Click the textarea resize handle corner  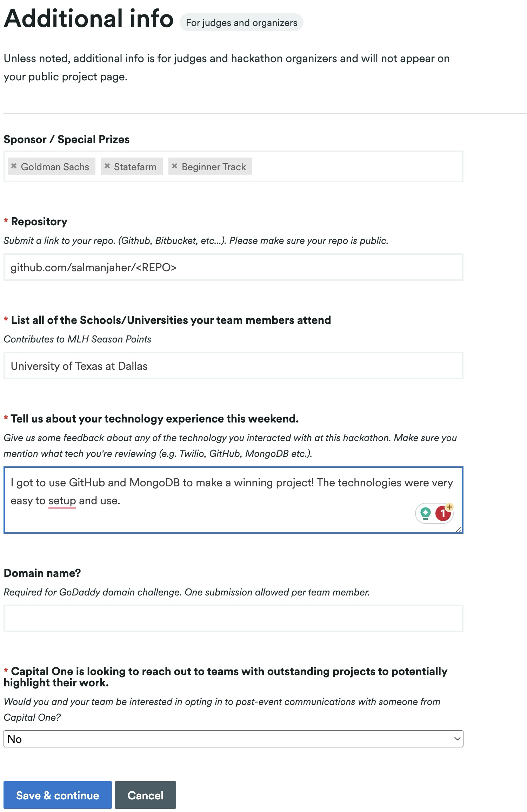459,529
